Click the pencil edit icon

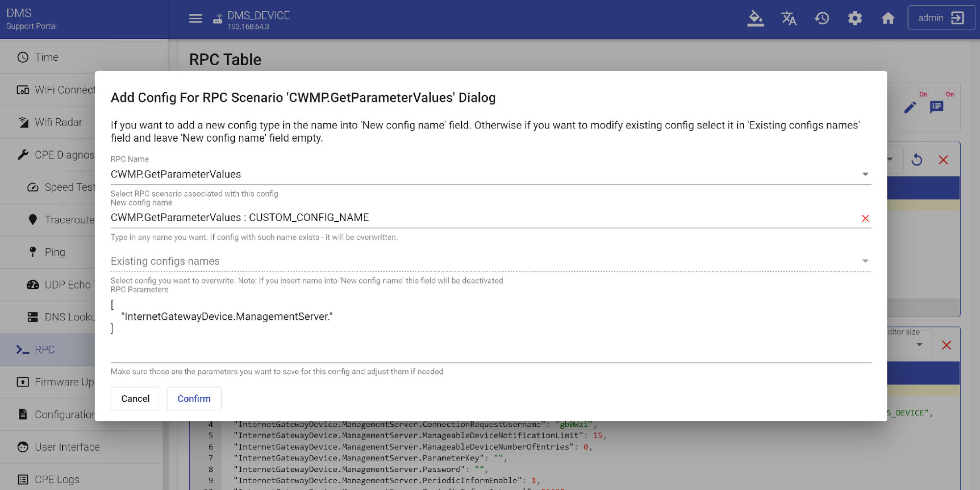(x=910, y=107)
